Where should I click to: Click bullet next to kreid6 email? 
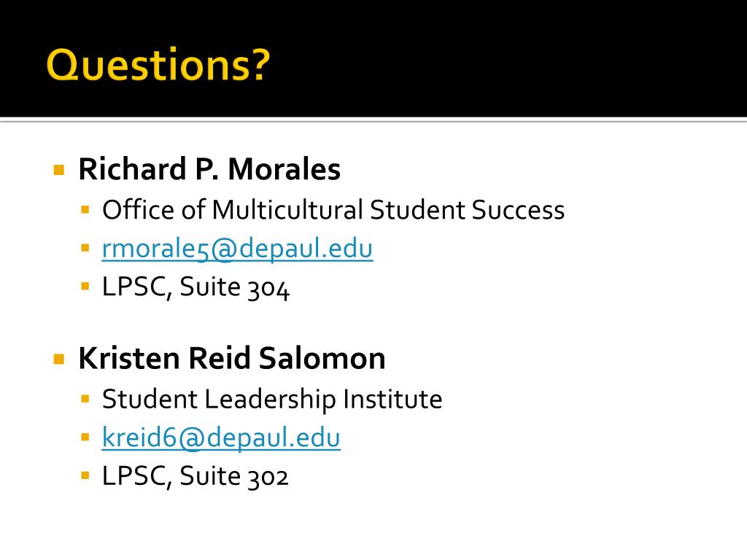point(85,437)
